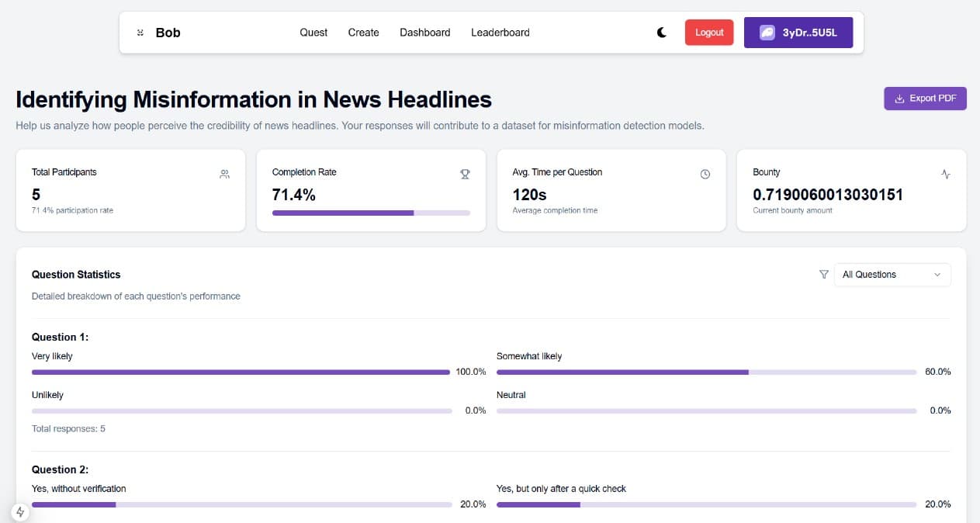Click the Export PDF button

click(x=925, y=99)
